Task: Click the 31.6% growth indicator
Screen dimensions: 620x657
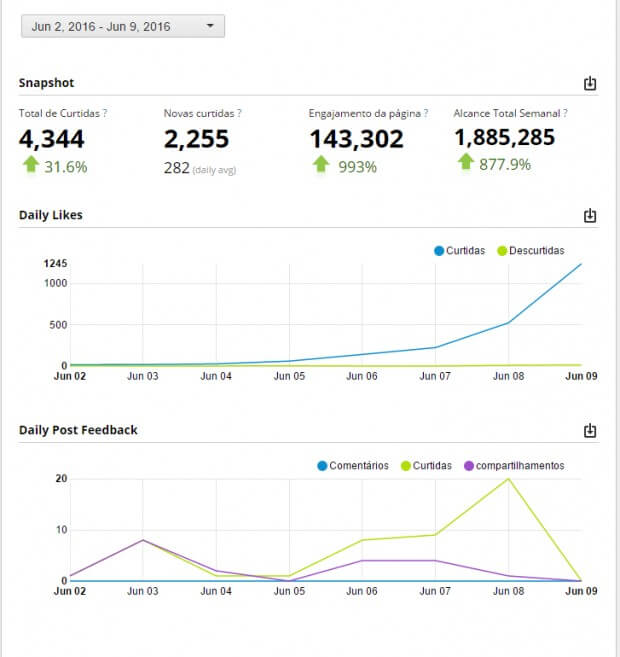Action: coord(66,167)
